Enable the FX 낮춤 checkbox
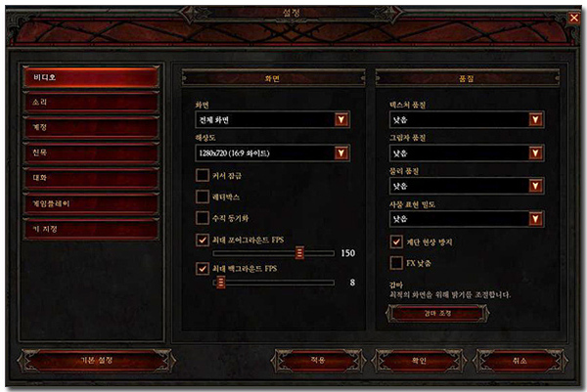 coord(396,263)
